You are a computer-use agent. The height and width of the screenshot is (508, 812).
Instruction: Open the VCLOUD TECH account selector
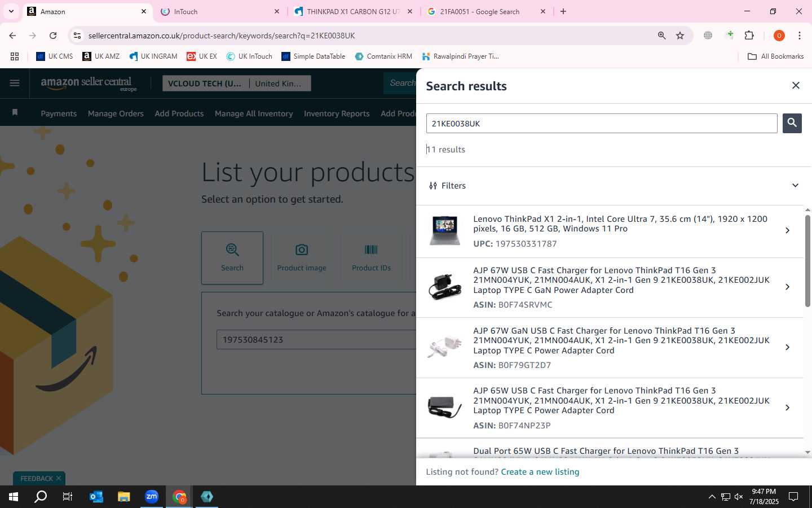tap(204, 84)
